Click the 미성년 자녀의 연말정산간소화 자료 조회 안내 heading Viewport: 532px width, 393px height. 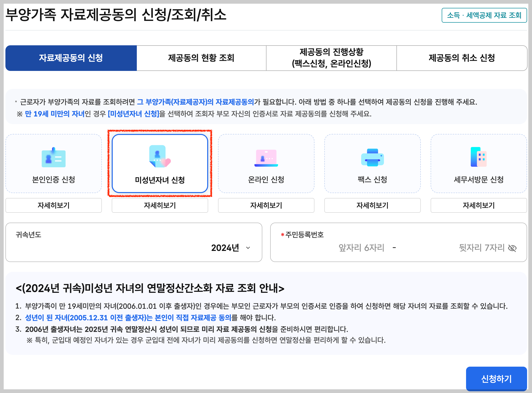[x=150, y=288]
